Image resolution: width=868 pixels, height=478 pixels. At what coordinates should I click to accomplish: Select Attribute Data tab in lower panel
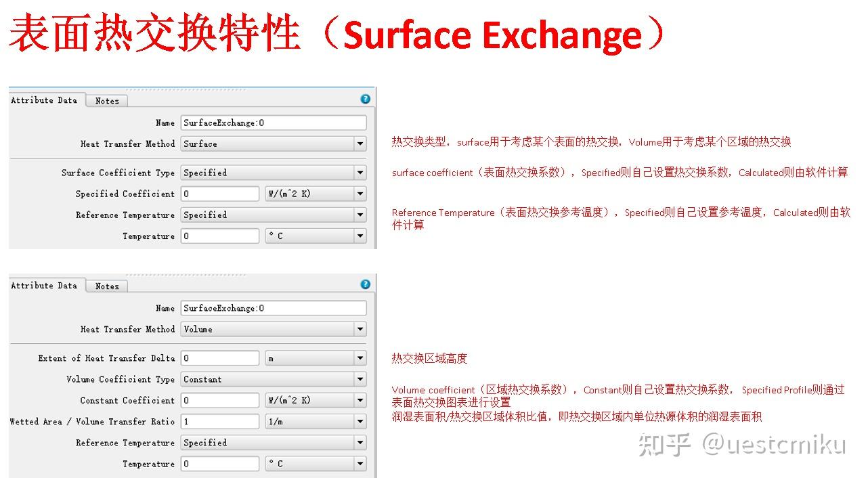coord(45,286)
